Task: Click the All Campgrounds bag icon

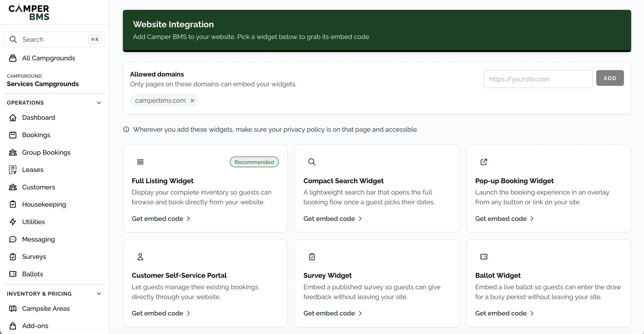Action: tap(13, 58)
